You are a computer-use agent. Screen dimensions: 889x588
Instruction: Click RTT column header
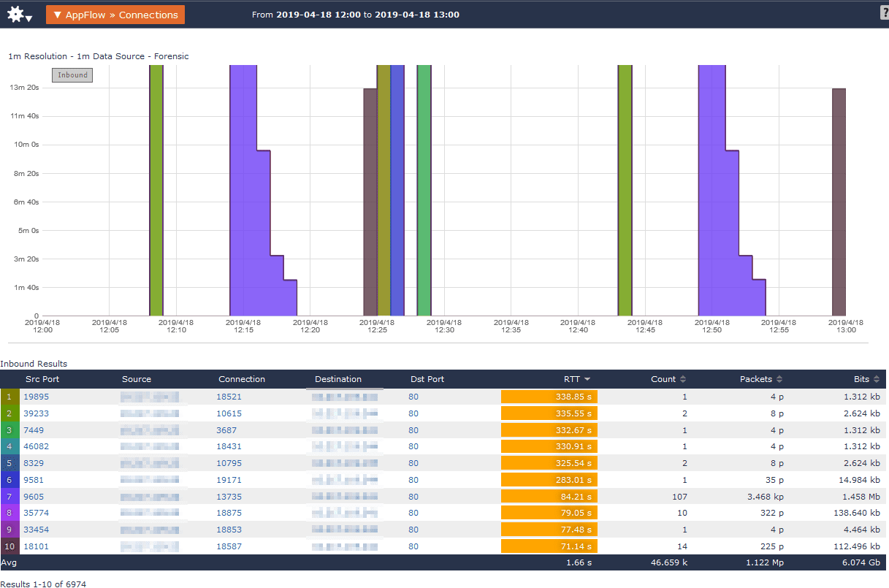[572, 379]
